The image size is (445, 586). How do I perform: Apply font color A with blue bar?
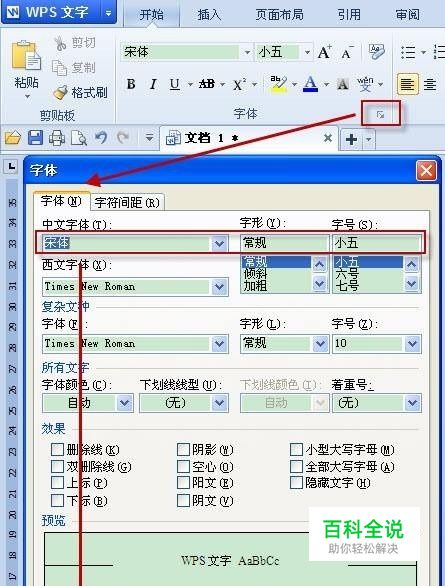(310, 84)
